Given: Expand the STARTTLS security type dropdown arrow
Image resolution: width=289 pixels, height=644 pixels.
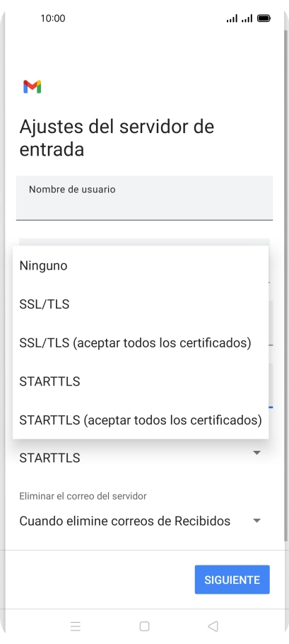Looking at the screenshot, I should pyautogui.click(x=256, y=453).
